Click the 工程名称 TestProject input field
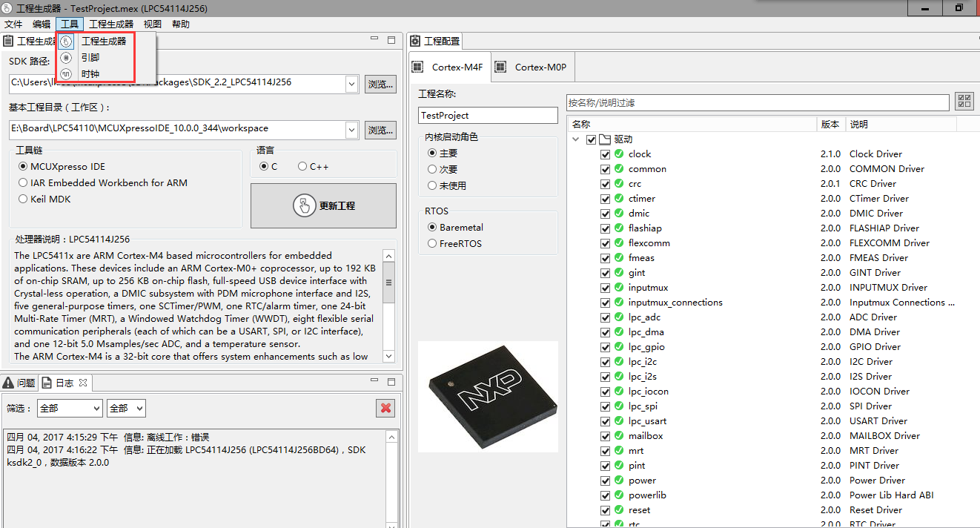Viewport: 980px width, 528px height. point(488,115)
